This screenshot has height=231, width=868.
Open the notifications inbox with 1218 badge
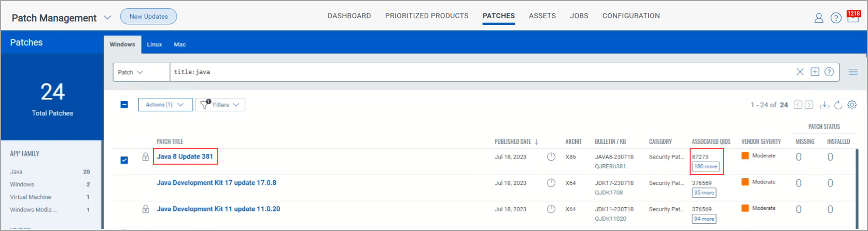853,18
